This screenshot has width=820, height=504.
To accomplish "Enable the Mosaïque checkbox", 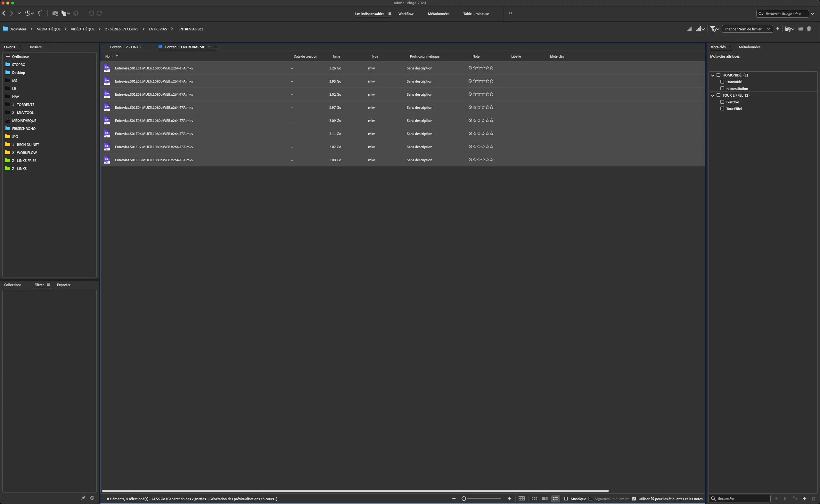I will coord(566,499).
